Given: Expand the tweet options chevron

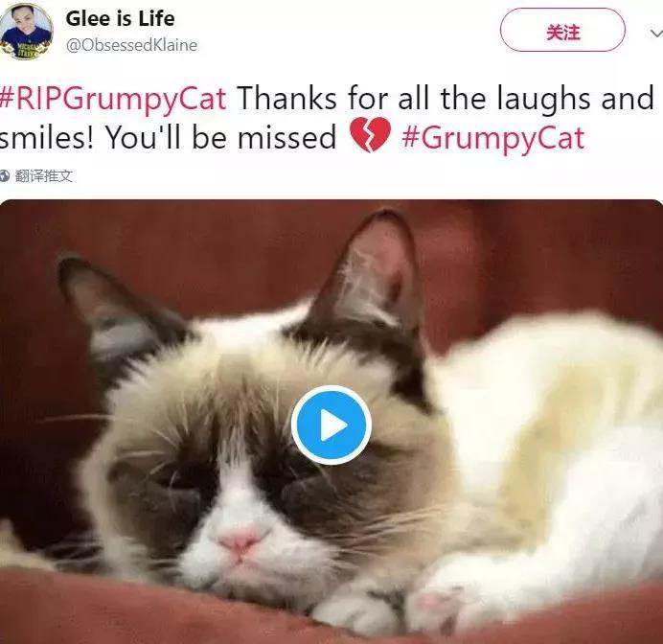Looking at the screenshot, I should (x=656, y=33).
